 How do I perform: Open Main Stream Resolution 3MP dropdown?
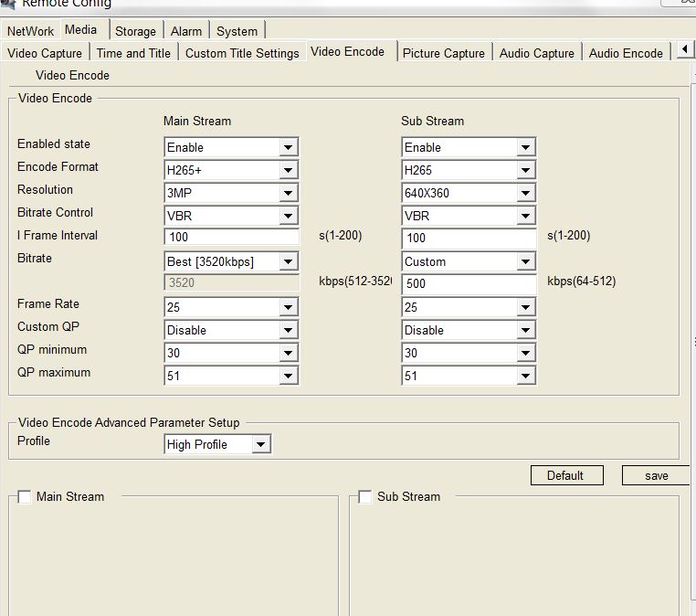click(231, 193)
